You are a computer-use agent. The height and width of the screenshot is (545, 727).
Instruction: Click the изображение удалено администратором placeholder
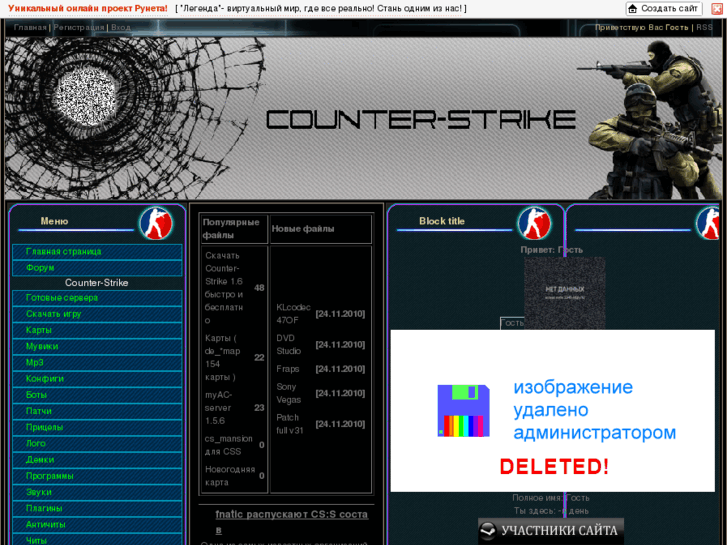point(553,411)
